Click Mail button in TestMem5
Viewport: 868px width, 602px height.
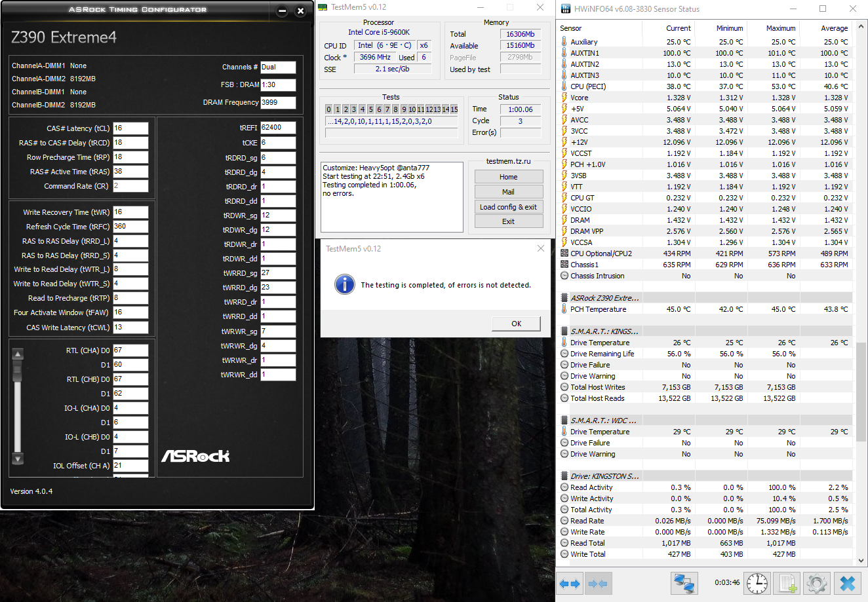[509, 192]
